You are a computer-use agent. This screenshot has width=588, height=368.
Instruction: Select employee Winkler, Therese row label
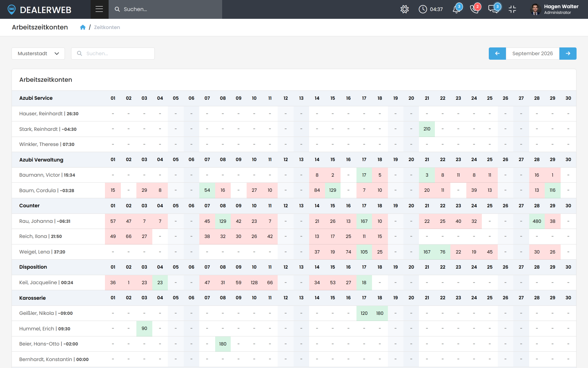[x=47, y=144]
